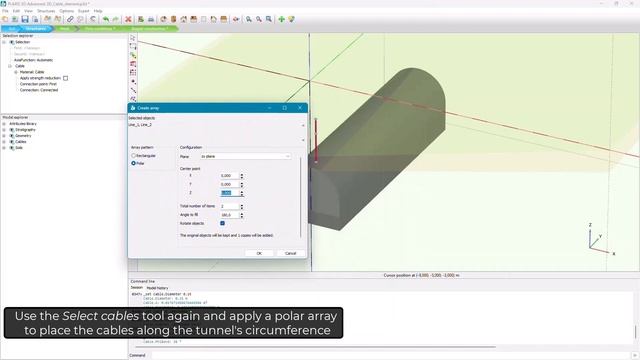Open the View menu

pos(28,11)
